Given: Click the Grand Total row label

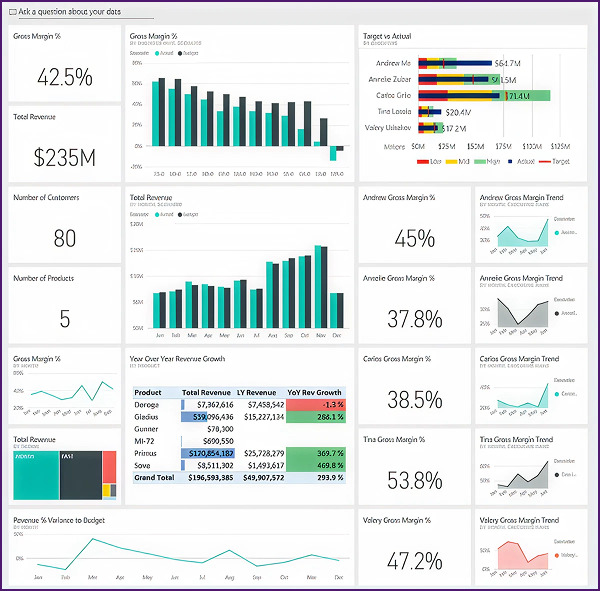Looking at the screenshot, I should [x=154, y=478].
